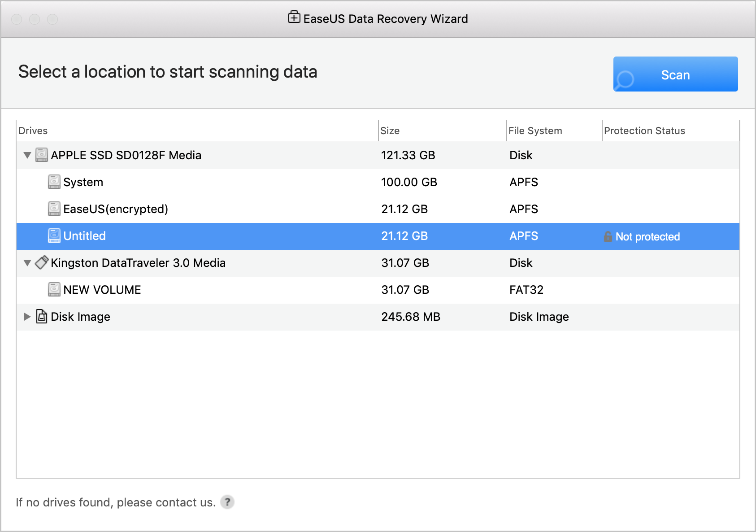Click the System volume drive icon
756x532 pixels.
click(54, 182)
